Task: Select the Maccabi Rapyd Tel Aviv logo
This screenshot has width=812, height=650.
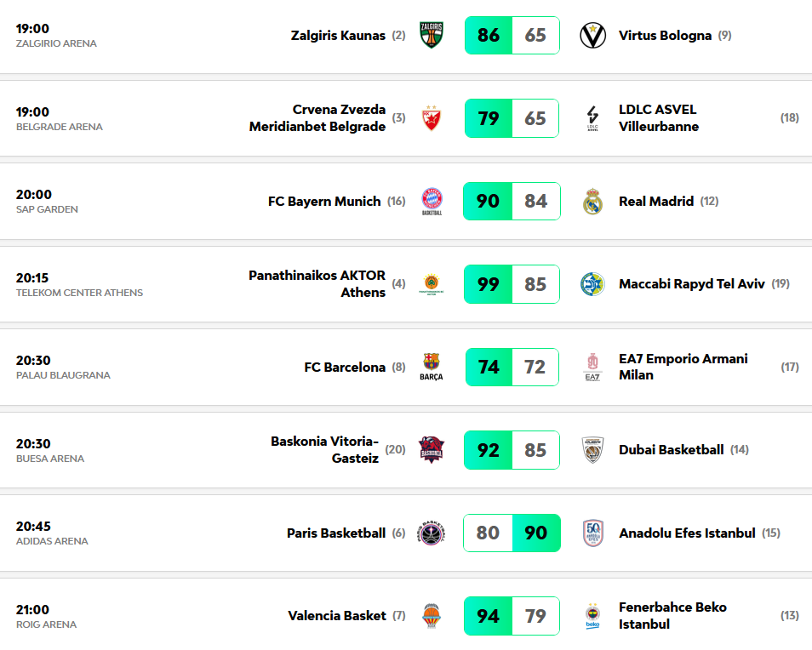Action: point(592,284)
